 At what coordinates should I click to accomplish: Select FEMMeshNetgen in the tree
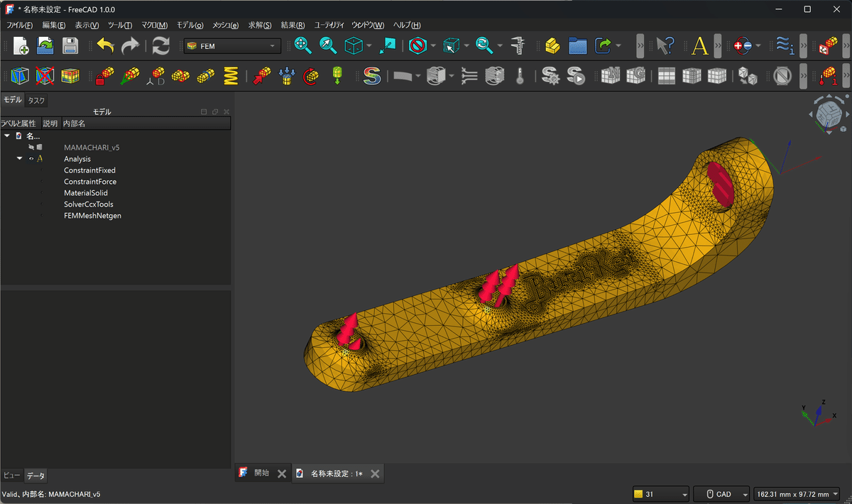point(92,216)
